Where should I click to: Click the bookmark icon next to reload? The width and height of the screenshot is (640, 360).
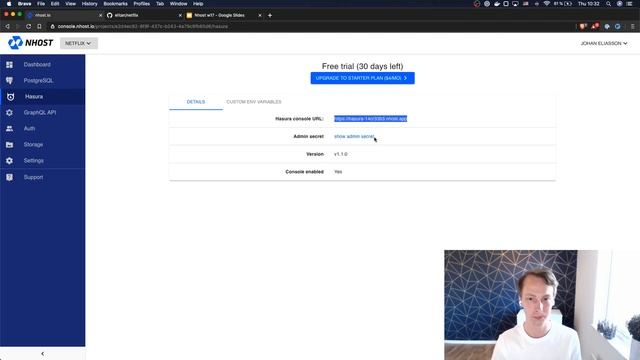(39, 27)
